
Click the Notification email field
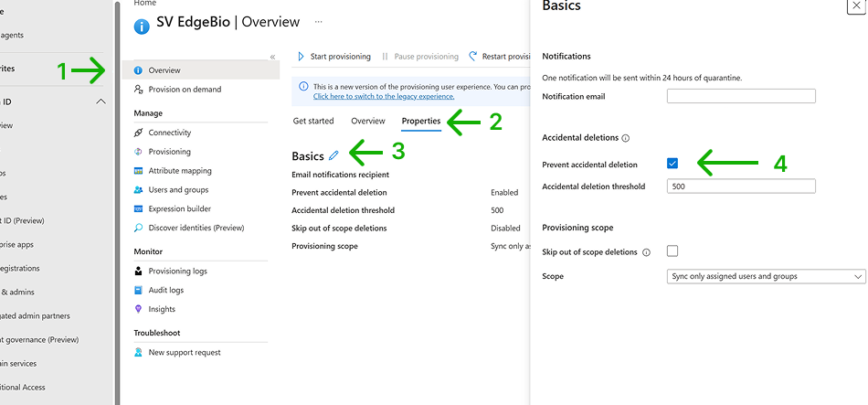coord(741,96)
